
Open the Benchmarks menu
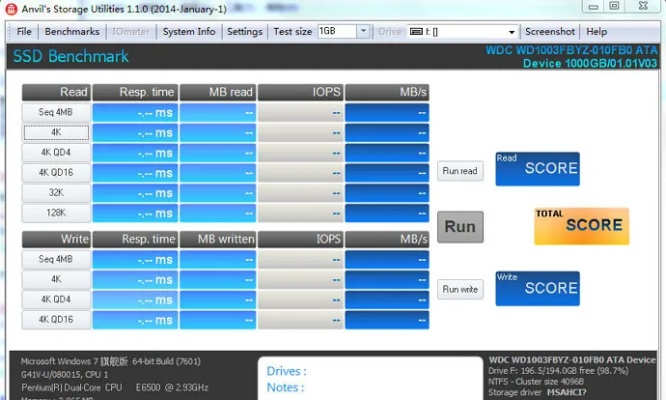[72, 32]
